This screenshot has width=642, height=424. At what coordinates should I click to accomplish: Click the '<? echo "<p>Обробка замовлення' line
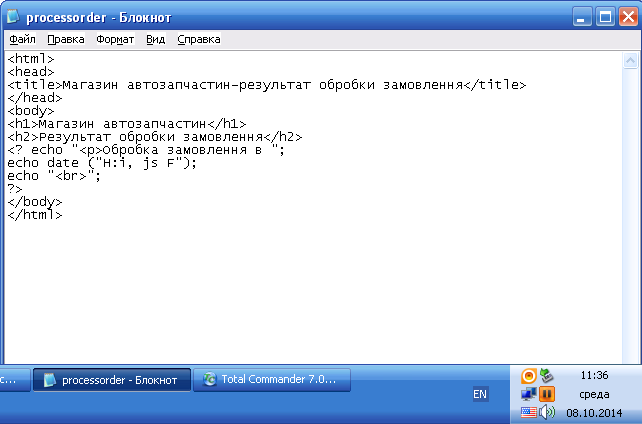pos(146,150)
